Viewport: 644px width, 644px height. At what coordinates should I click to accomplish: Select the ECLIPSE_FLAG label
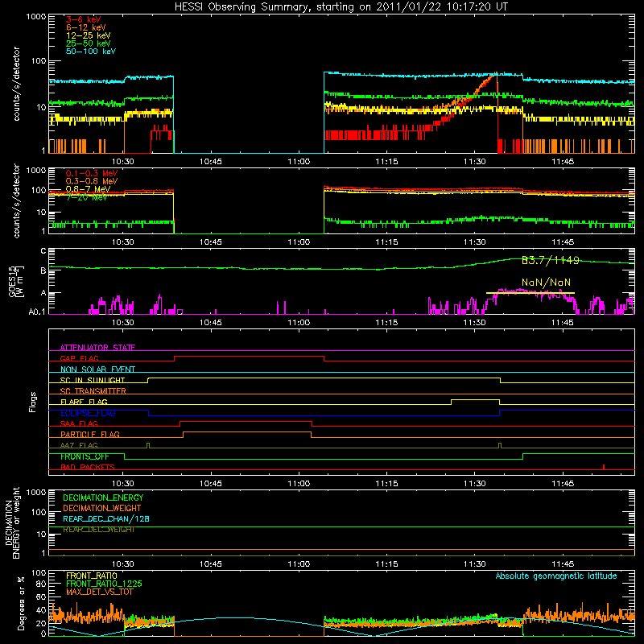(88, 413)
